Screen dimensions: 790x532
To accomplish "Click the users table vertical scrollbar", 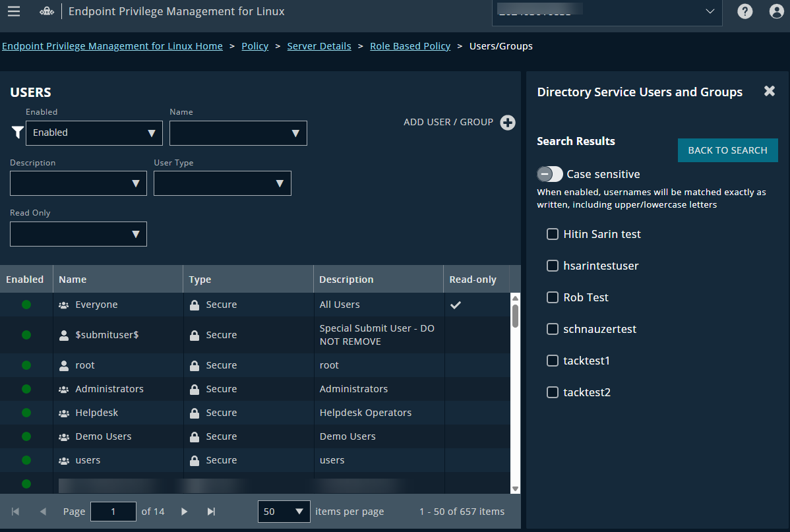I will 515,315.
